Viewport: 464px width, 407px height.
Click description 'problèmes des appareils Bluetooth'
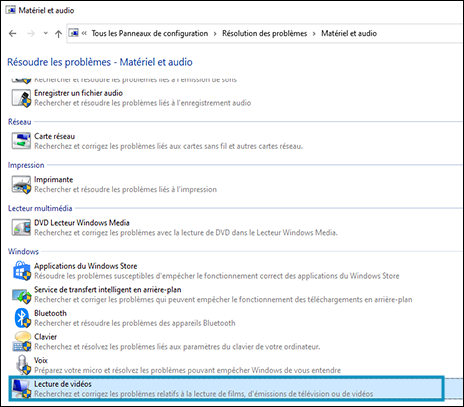[135, 323]
